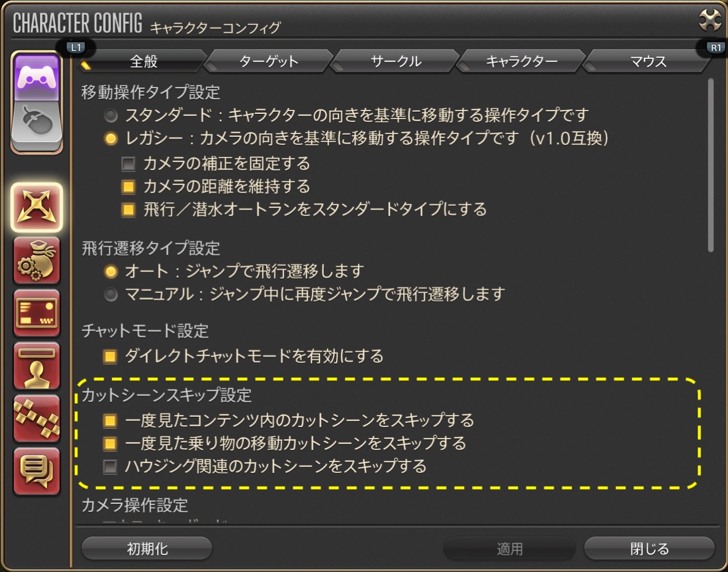
Task: Open the chat log settings icon
Action: (x=37, y=471)
